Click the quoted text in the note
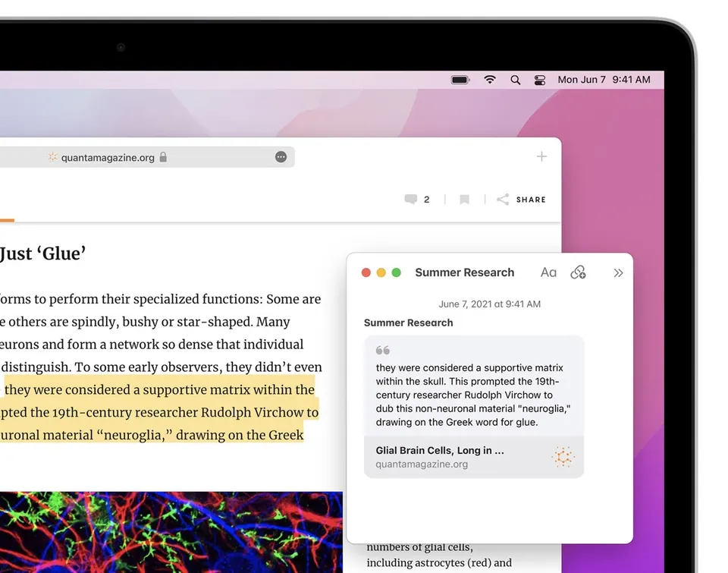This screenshot has height=573, width=728. [x=473, y=395]
